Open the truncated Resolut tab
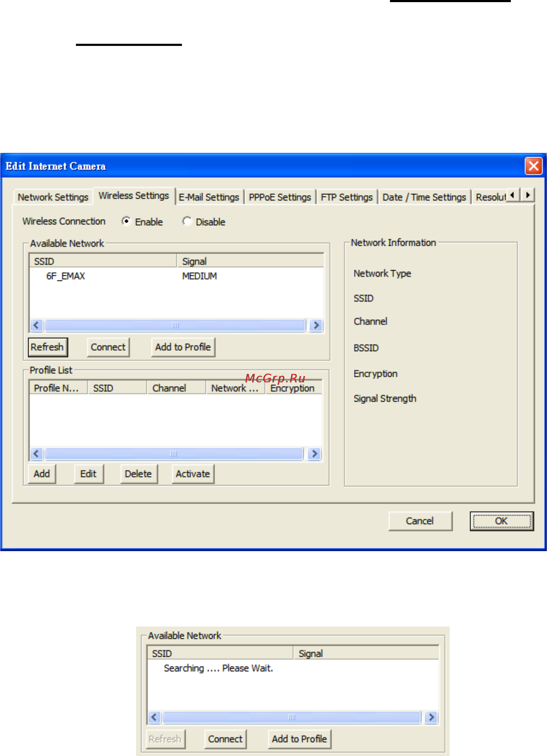 tap(490, 197)
